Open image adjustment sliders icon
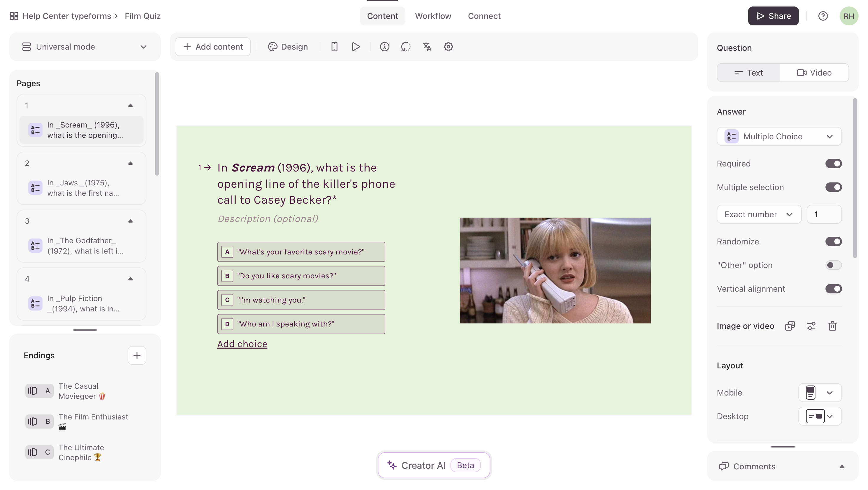 (811, 326)
